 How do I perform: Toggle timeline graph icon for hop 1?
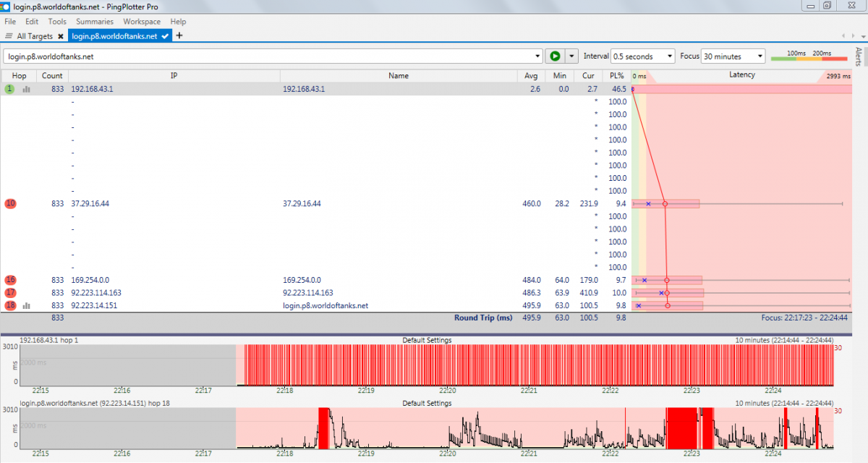pyautogui.click(x=27, y=89)
